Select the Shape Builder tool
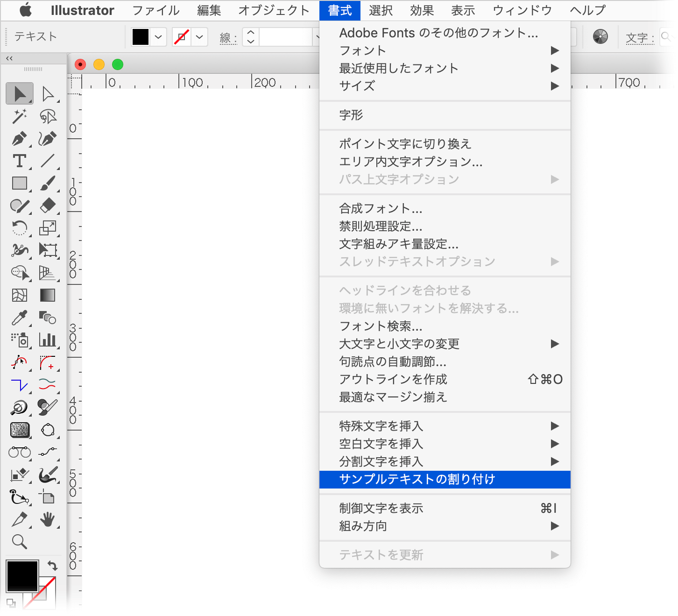The width and height of the screenshot is (678, 616). [20, 273]
